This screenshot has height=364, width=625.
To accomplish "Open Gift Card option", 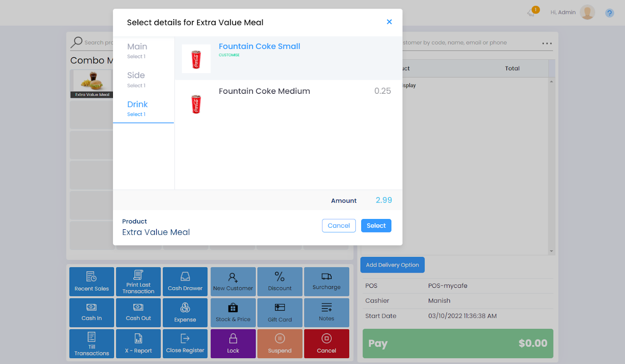I will click(280, 312).
